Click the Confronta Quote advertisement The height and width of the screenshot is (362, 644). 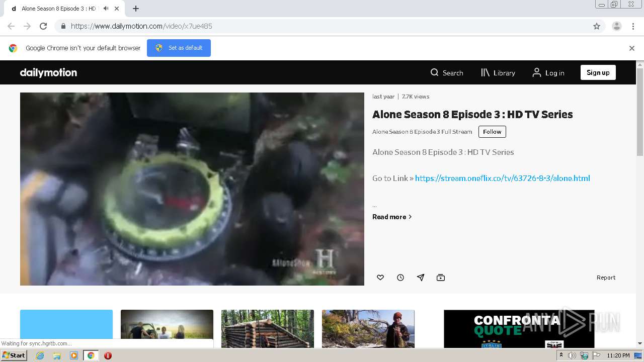tap(519, 329)
